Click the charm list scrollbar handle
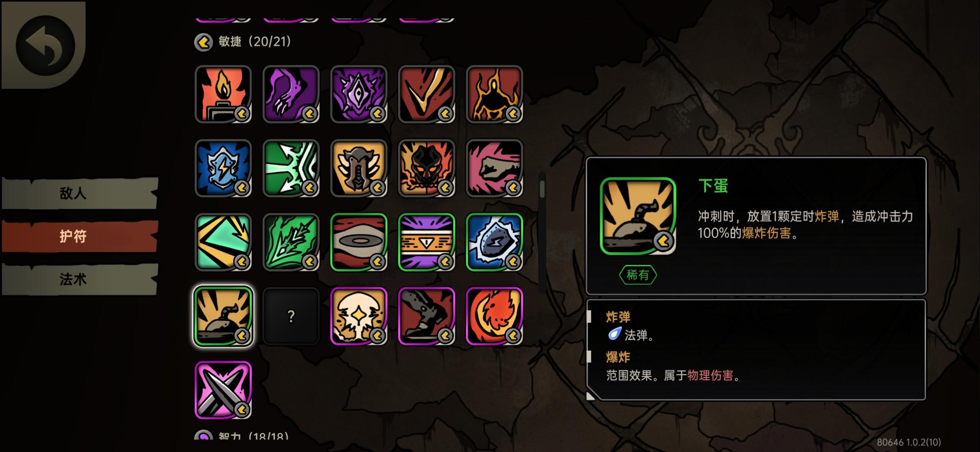 542,189
